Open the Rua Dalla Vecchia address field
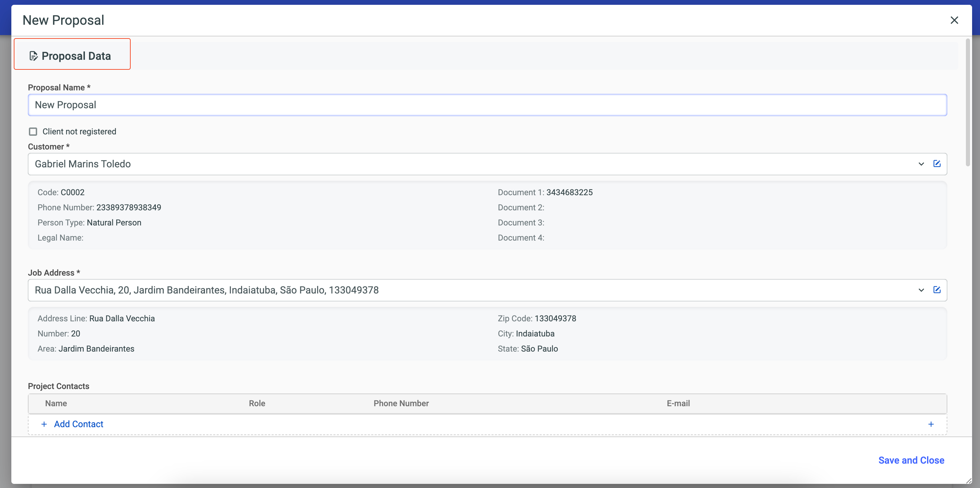 coord(457,290)
